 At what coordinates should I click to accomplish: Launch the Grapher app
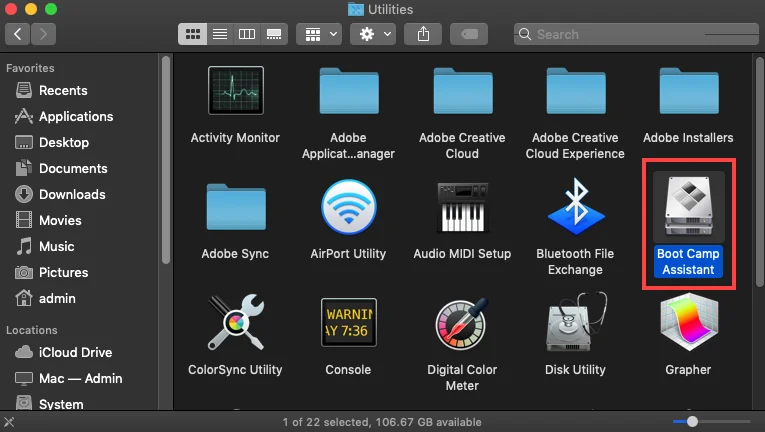tap(688, 325)
